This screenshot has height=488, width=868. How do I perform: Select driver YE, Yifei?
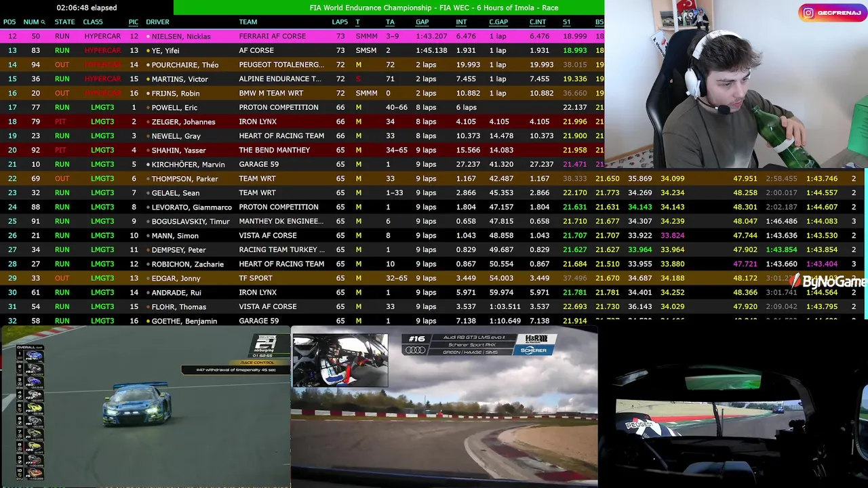pos(165,51)
